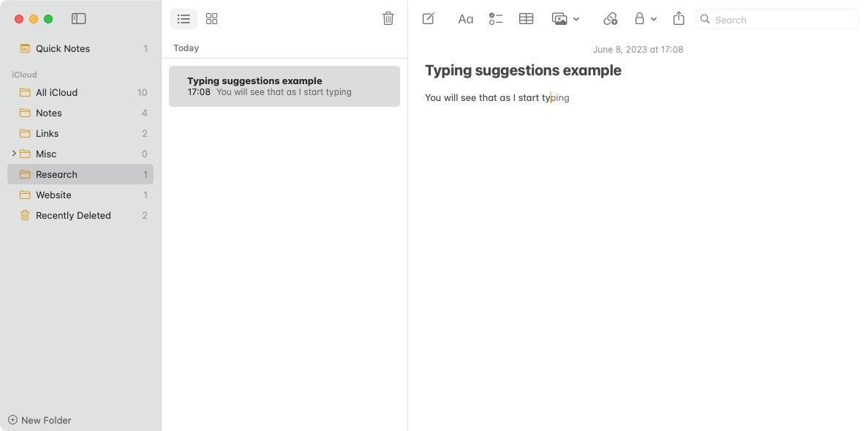Open the lock options dropdown chevron

(x=654, y=19)
